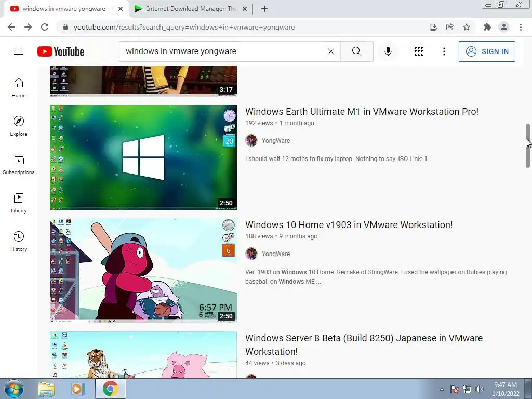
Task: Open Subscriptions in the sidebar
Action: [x=19, y=165]
